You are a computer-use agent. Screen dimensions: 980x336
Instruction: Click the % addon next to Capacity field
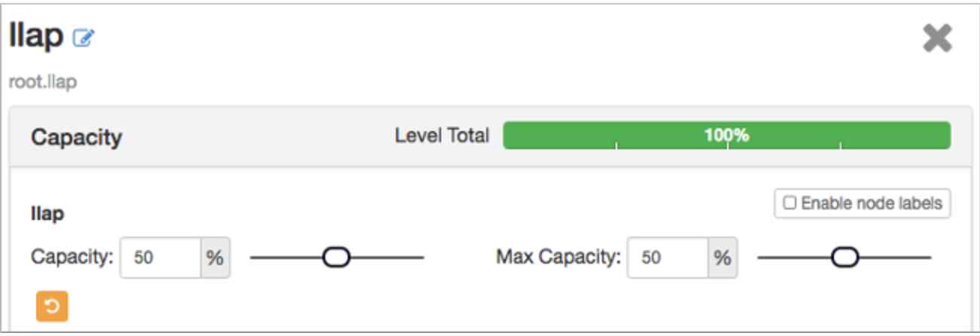click(x=215, y=258)
